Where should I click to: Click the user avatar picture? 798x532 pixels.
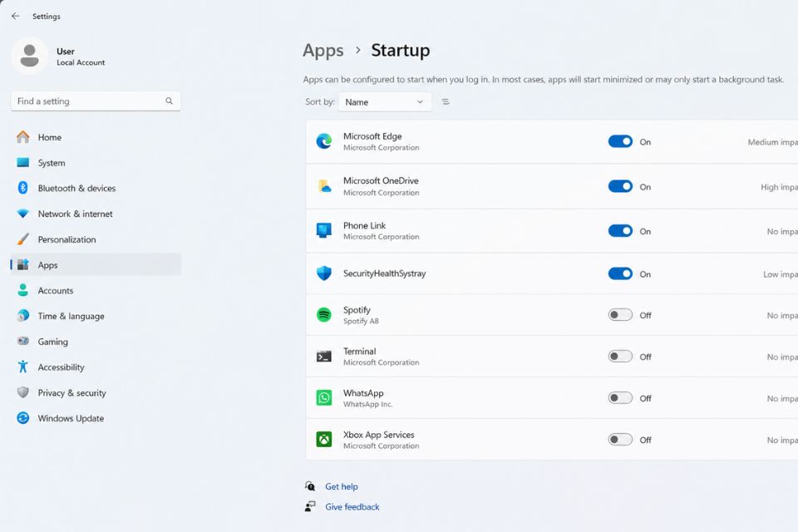(x=30, y=56)
